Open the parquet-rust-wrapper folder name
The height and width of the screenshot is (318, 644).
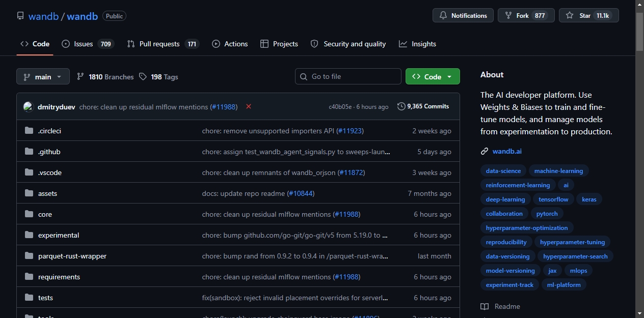72,256
